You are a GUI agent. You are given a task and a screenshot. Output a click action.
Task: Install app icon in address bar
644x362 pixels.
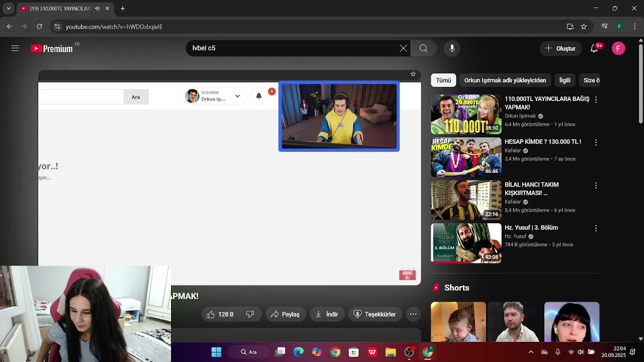(570, 27)
